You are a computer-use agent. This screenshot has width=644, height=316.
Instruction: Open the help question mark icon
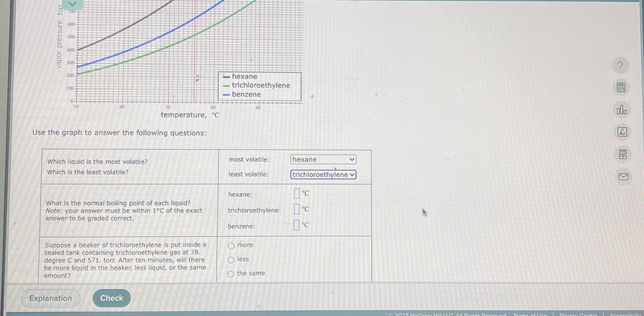(x=620, y=66)
